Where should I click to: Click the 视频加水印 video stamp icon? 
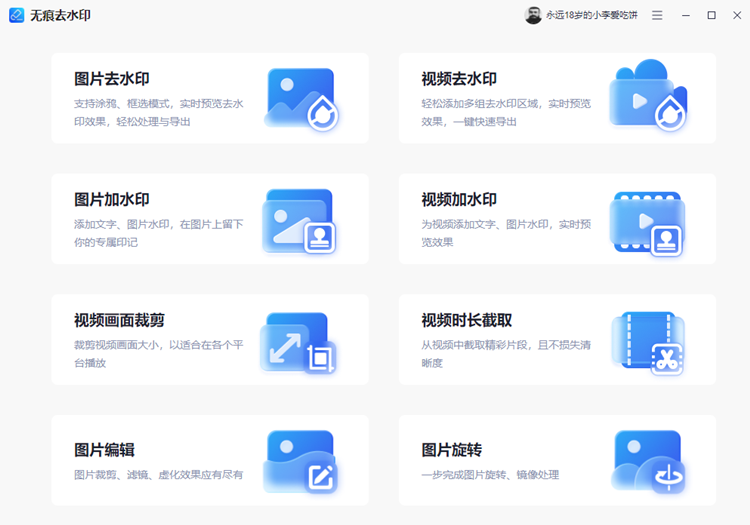point(647,224)
